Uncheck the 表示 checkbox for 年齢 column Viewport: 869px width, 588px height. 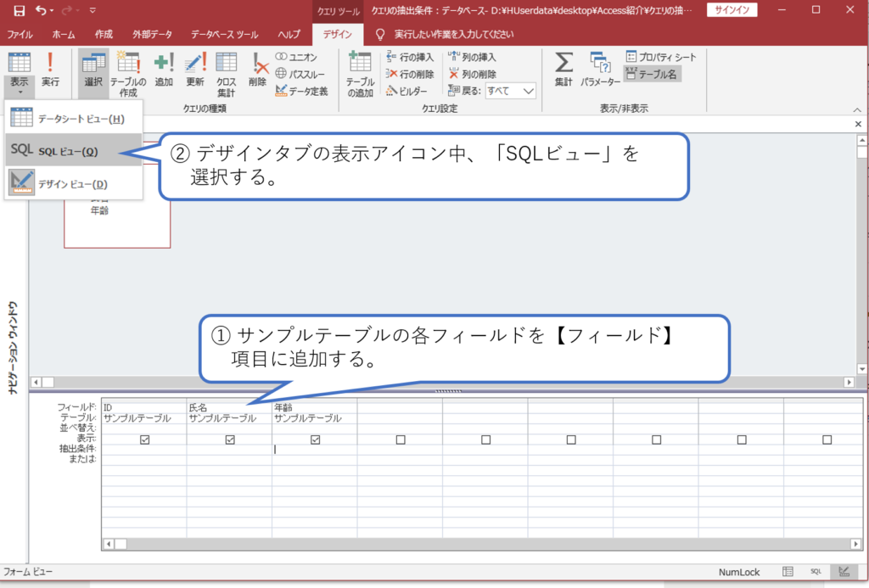point(315,439)
